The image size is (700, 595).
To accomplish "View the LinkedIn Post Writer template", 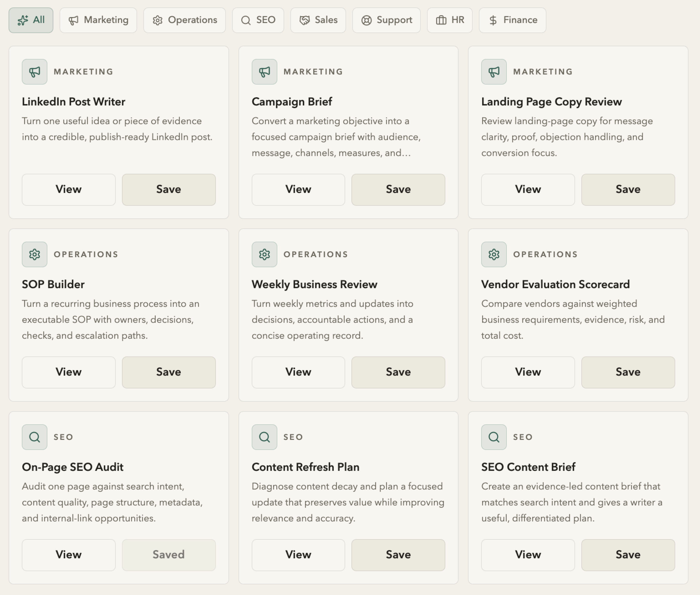I will pyautogui.click(x=69, y=190).
